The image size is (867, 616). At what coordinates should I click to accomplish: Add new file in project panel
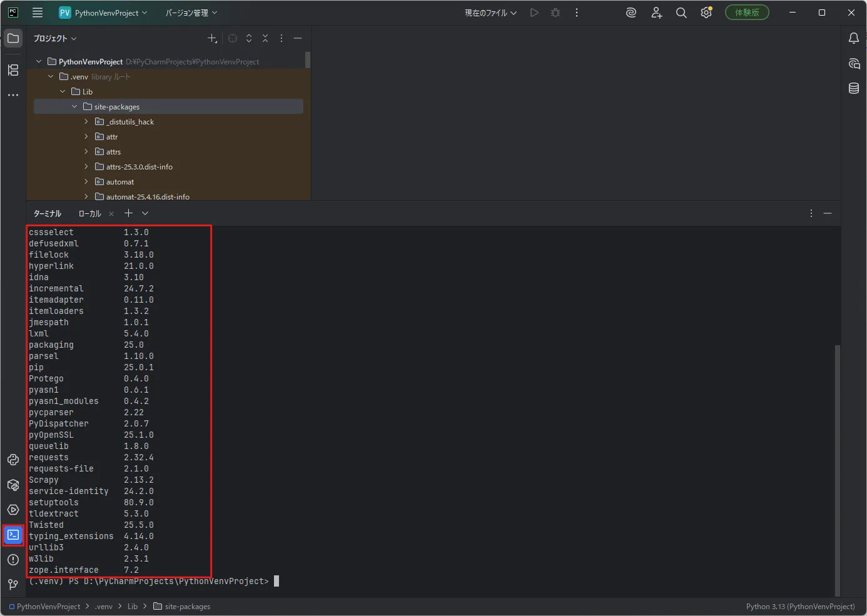tap(213, 38)
